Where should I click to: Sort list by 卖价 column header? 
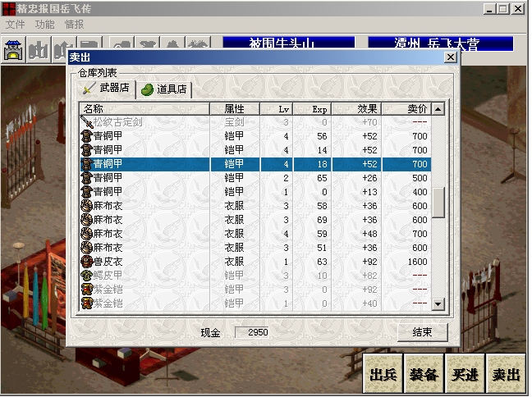(418, 108)
